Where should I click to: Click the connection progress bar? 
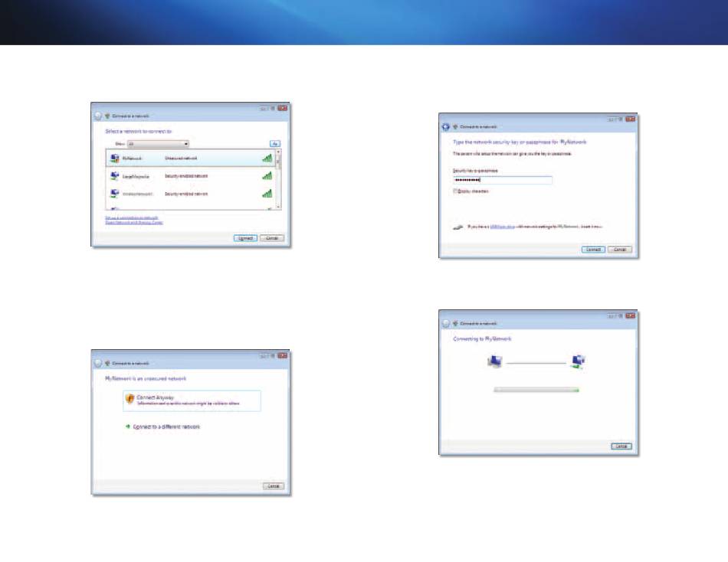click(x=536, y=389)
